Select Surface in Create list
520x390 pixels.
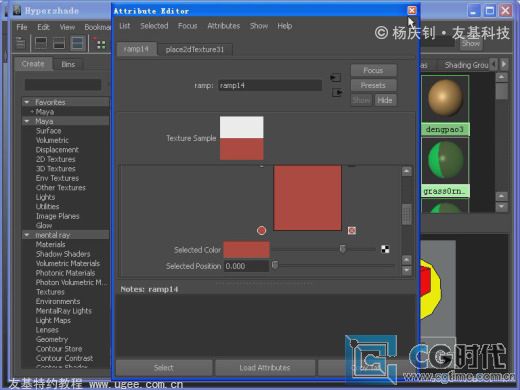pos(48,131)
